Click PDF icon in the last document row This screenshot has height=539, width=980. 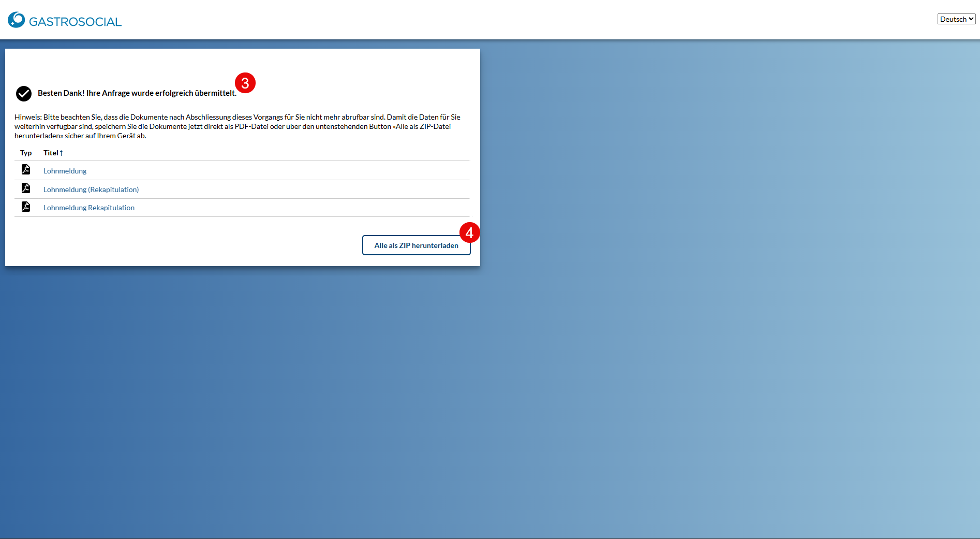coord(26,207)
